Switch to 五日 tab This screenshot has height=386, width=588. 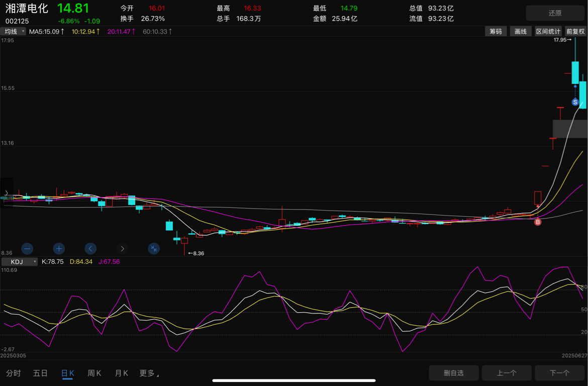(x=41, y=373)
